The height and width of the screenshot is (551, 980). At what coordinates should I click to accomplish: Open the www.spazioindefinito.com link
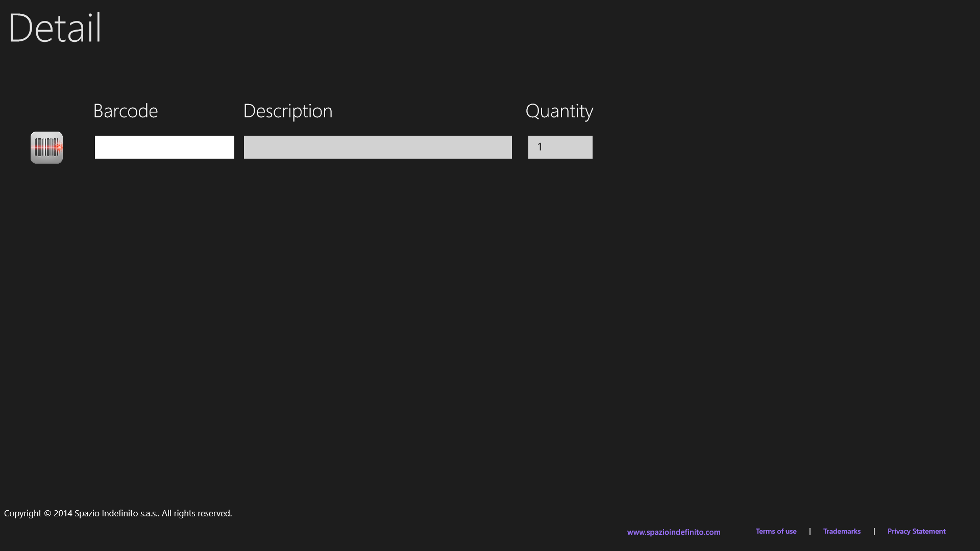(x=674, y=532)
